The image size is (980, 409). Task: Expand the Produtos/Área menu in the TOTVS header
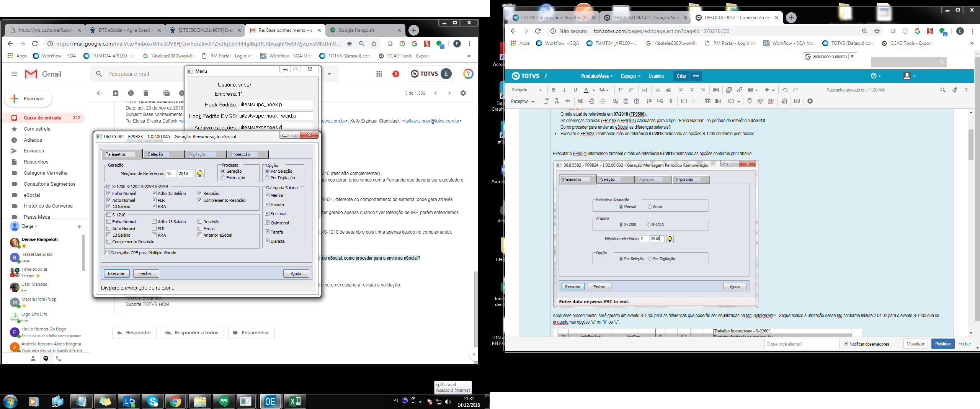tap(597, 76)
